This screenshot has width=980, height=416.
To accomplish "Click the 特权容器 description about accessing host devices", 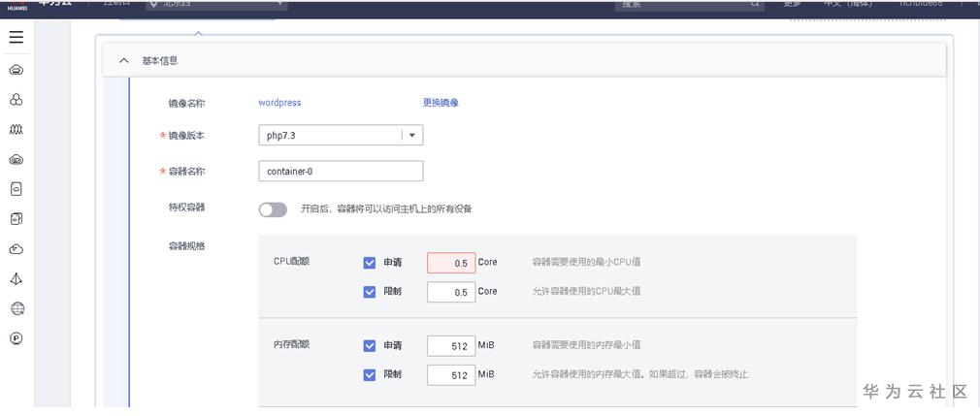I will coord(386,209).
